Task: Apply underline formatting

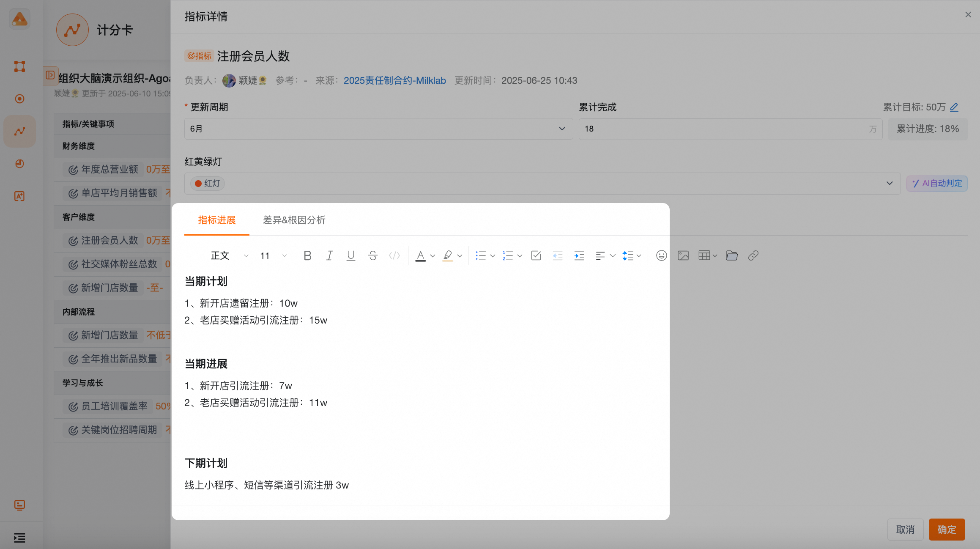Action: click(351, 255)
